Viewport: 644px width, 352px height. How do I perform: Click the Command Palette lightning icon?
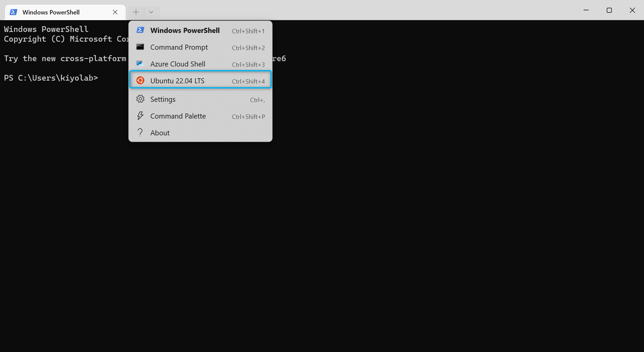coord(140,116)
